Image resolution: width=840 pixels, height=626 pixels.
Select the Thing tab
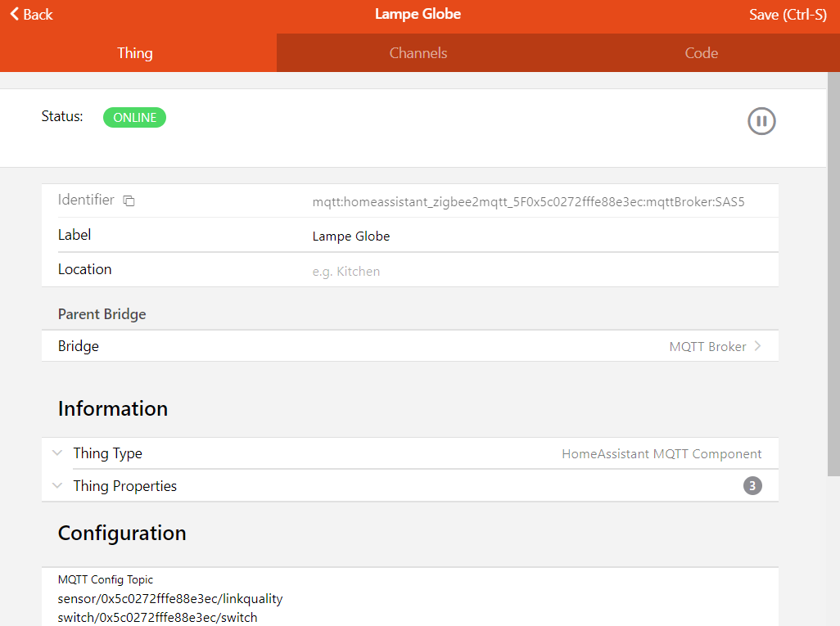pos(135,53)
